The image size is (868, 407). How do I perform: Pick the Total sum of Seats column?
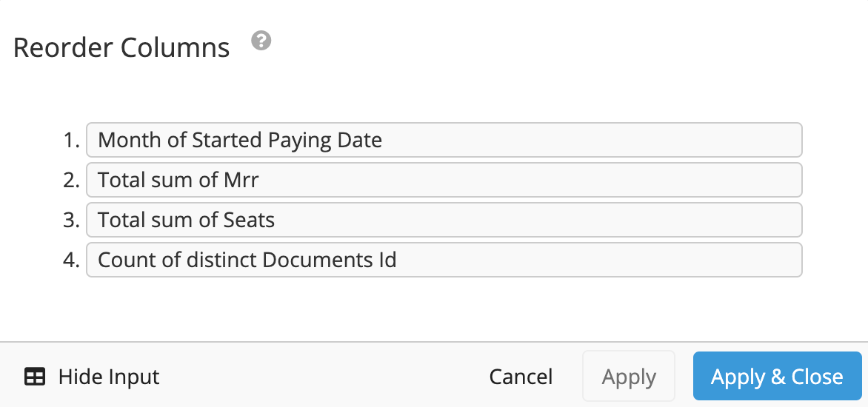click(x=444, y=220)
